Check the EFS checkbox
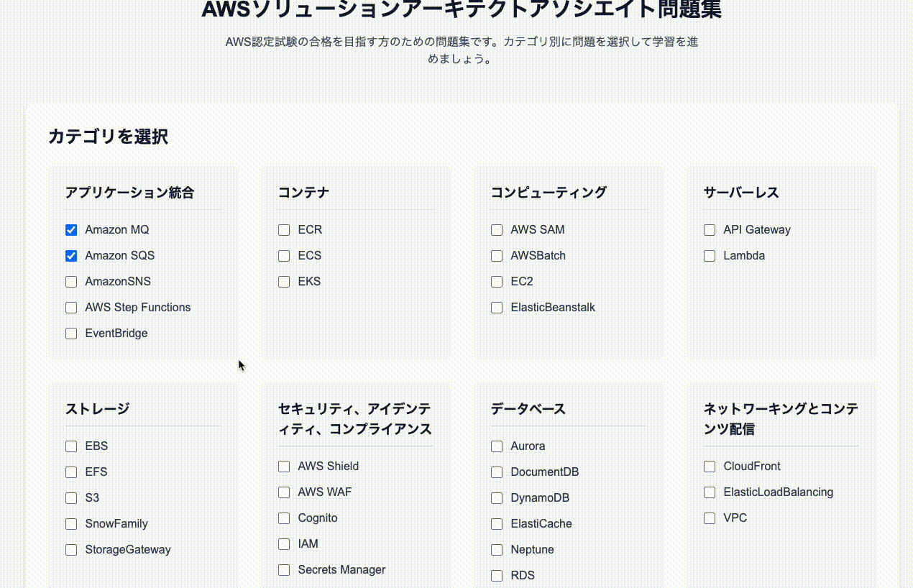Image resolution: width=913 pixels, height=588 pixels. pos(71,472)
